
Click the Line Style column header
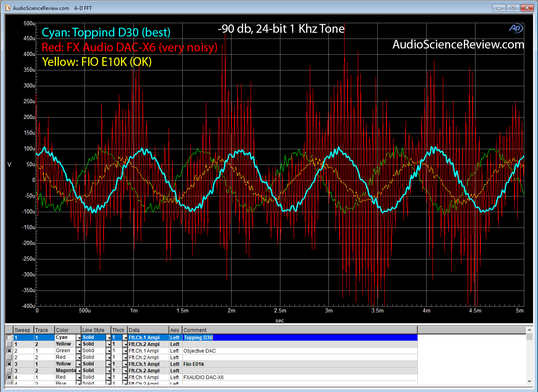click(96, 330)
